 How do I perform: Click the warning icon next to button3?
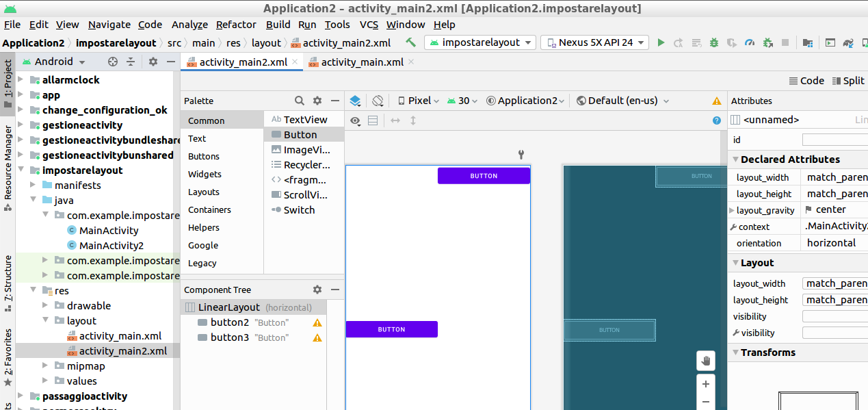pyautogui.click(x=317, y=337)
